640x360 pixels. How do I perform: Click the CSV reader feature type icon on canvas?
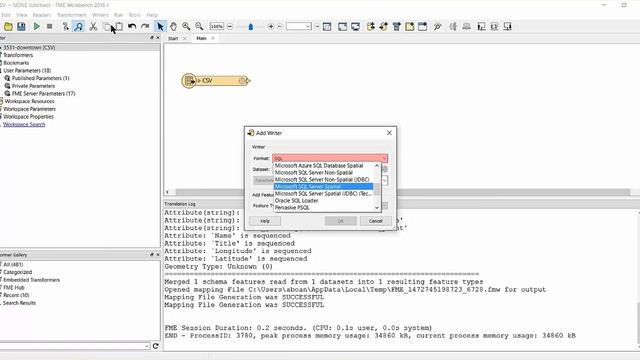tap(189, 80)
